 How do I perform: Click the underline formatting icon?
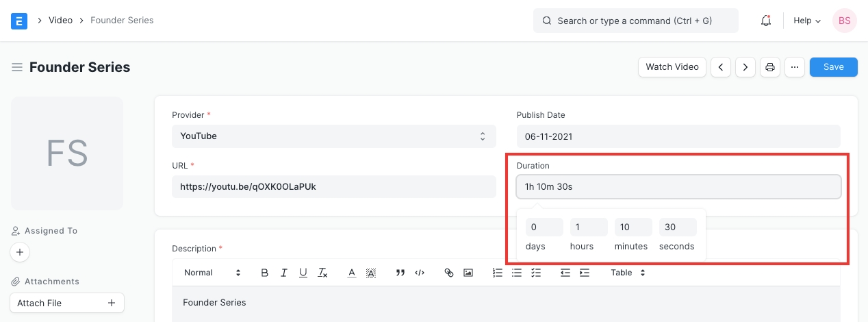click(303, 273)
